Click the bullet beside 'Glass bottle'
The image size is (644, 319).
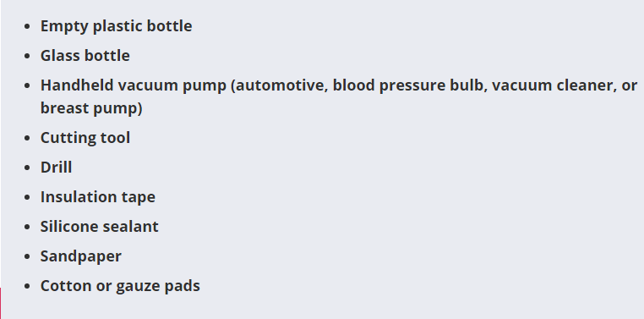(28, 56)
